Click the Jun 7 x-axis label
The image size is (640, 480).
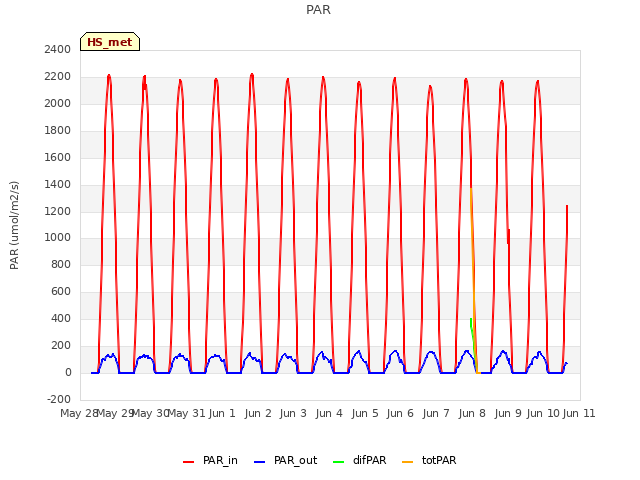(436, 414)
